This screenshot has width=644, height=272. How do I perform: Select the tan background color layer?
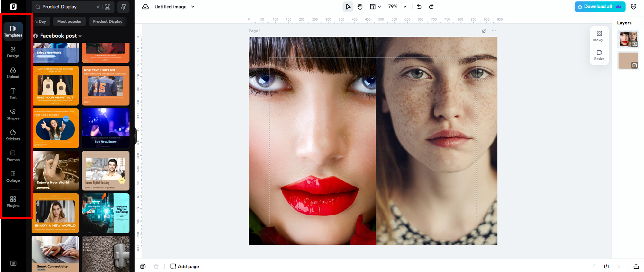point(628,60)
